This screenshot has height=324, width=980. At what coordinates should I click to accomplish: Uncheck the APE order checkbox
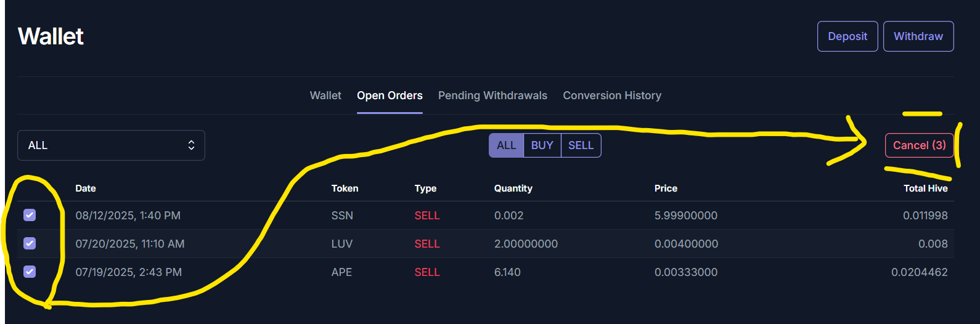pos(30,272)
